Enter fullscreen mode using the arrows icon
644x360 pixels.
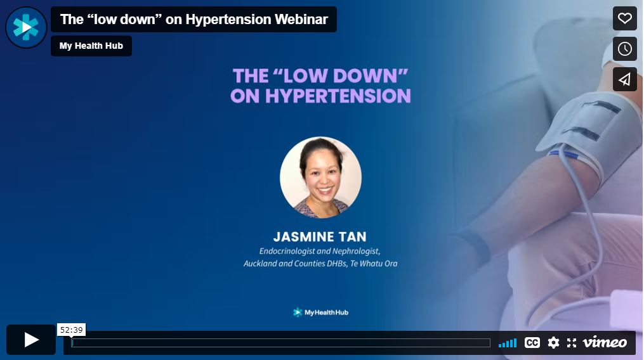coord(572,343)
